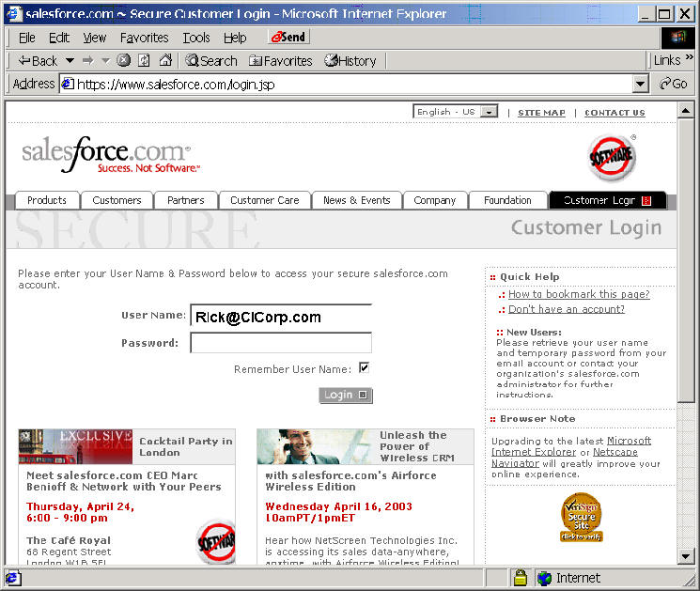Switch to the Customers tab
Screen dimensions: 700x591
tap(117, 200)
